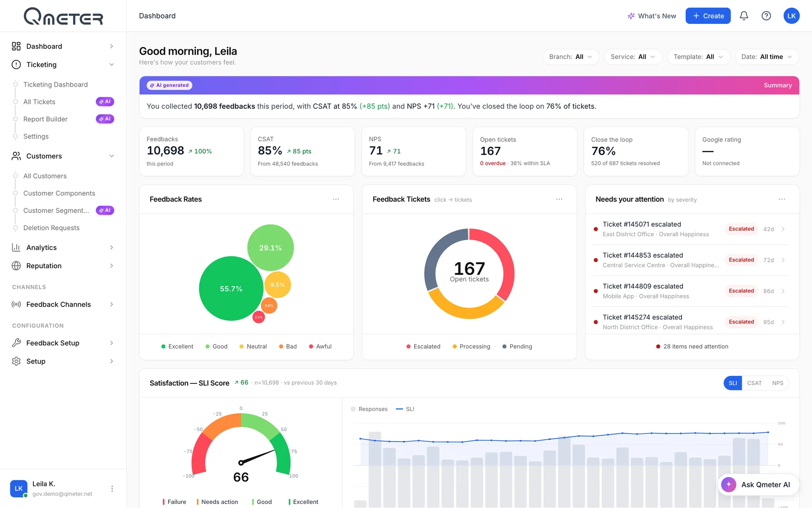Click the What's New sparkle icon
The width and height of the screenshot is (812, 508).
click(631, 16)
